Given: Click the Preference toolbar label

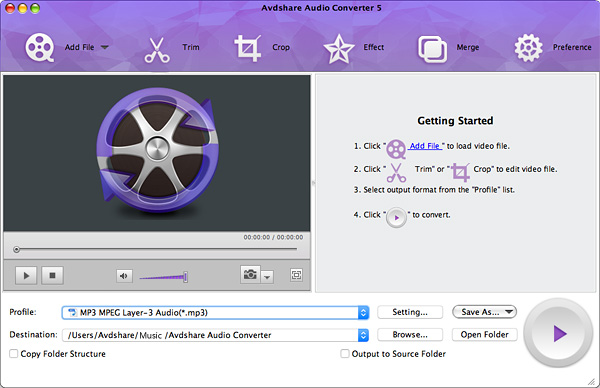Looking at the screenshot, I should (x=572, y=47).
